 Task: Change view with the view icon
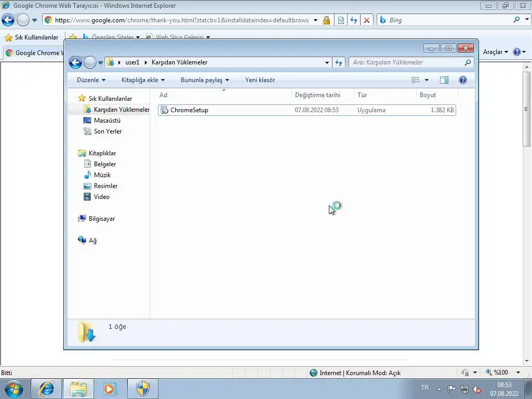pyautogui.click(x=415, y=80)
